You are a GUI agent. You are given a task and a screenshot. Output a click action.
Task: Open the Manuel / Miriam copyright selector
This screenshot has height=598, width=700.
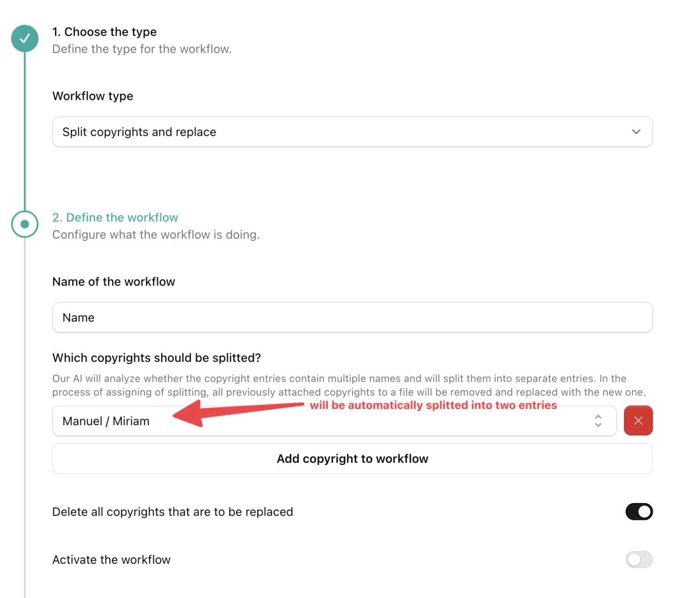click(x=334, y=421)
